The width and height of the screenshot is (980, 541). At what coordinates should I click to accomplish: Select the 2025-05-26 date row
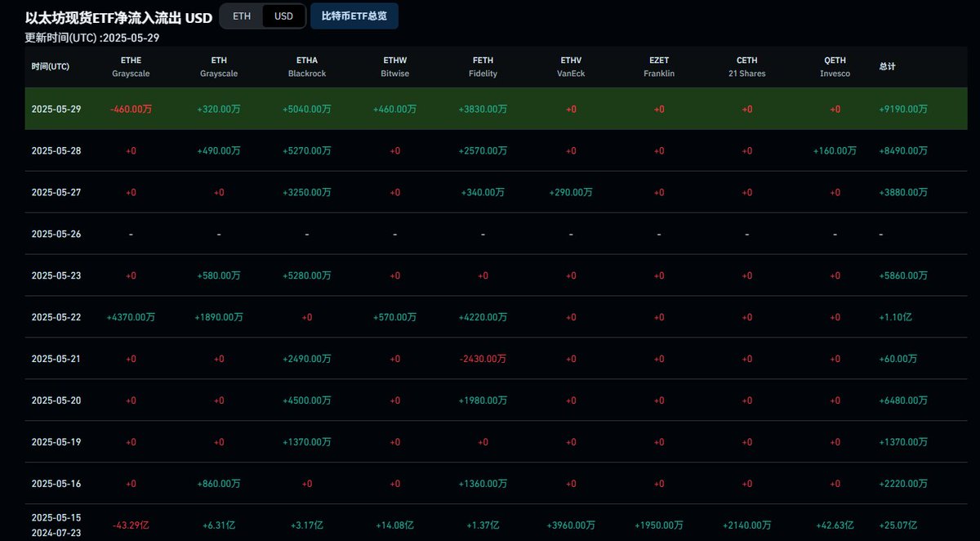coord(496,234)
